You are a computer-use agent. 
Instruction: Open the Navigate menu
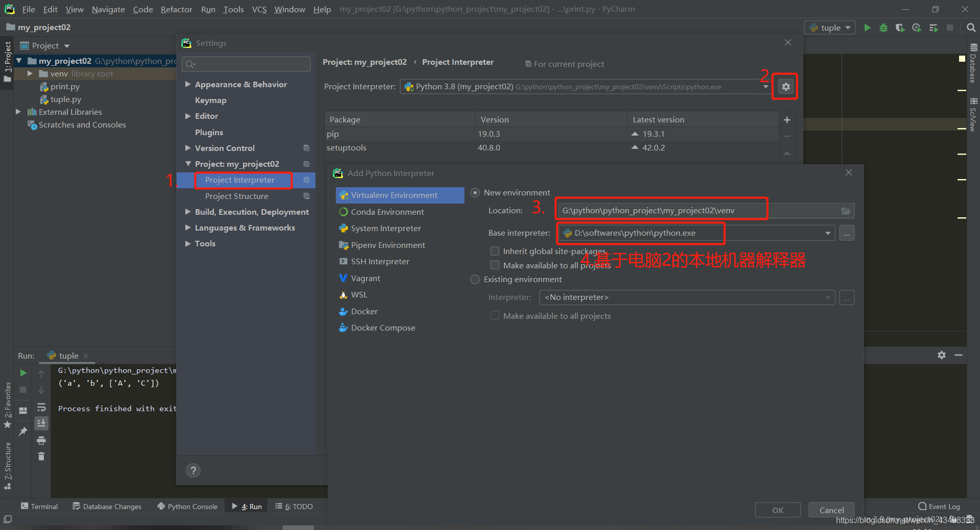(x=108, y=9)
